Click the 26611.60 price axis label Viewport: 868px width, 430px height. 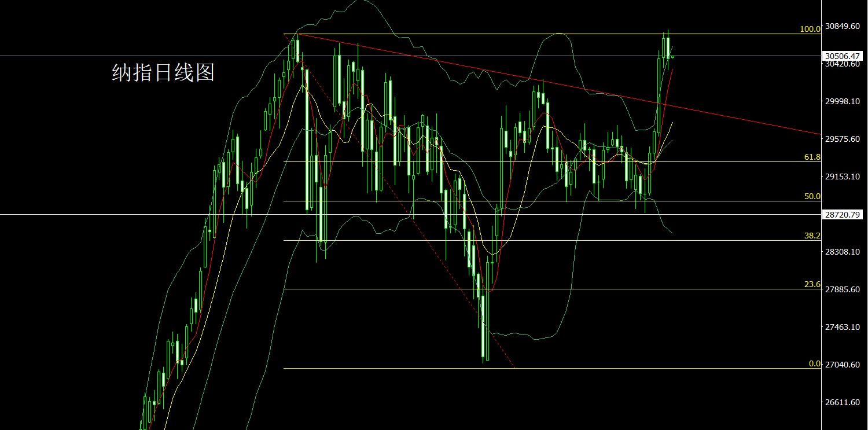[x=843, y=402]
